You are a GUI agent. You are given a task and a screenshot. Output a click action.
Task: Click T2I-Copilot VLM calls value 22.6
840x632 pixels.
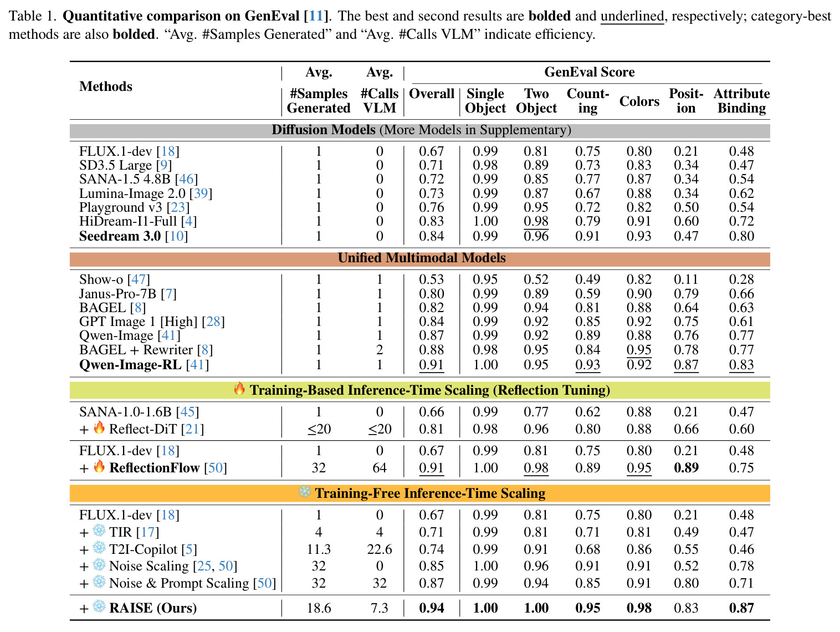(380, 549)
